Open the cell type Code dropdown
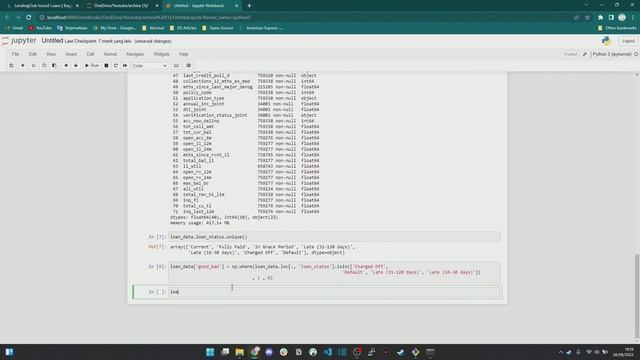The image size is (640, 360). 149,66
